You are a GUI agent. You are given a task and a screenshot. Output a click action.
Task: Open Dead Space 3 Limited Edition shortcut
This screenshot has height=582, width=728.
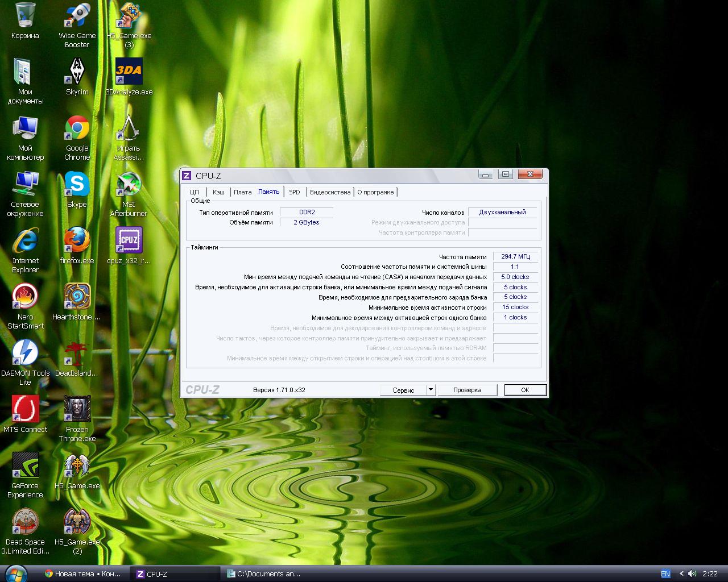point(25,531)
